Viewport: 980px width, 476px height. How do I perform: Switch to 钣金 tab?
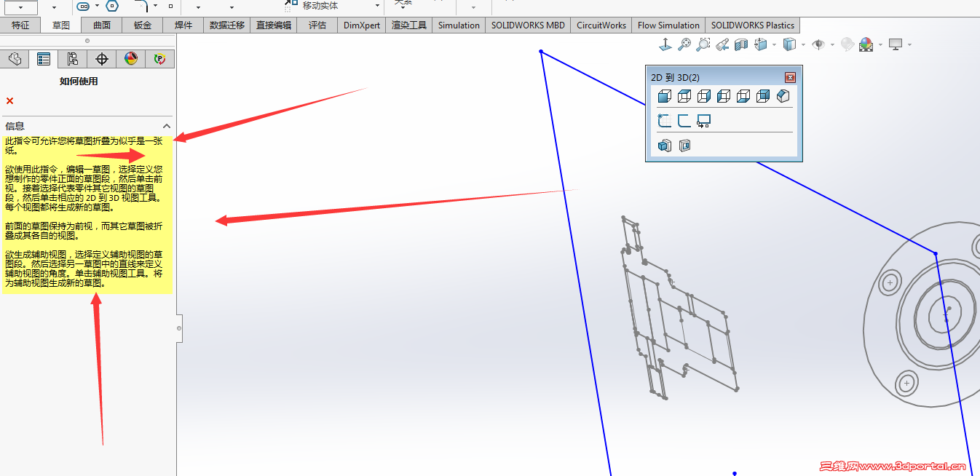(143, 25)
